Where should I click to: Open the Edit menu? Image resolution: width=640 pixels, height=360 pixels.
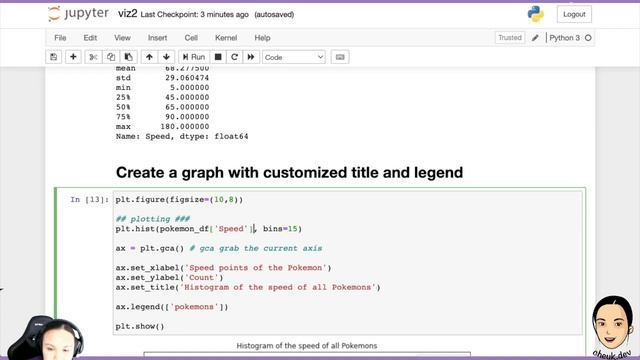90,38
